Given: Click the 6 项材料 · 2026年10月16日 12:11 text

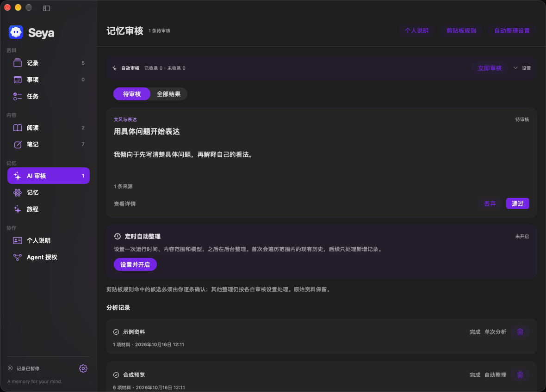Looking at the screenshot, I should tap(149, 387).
